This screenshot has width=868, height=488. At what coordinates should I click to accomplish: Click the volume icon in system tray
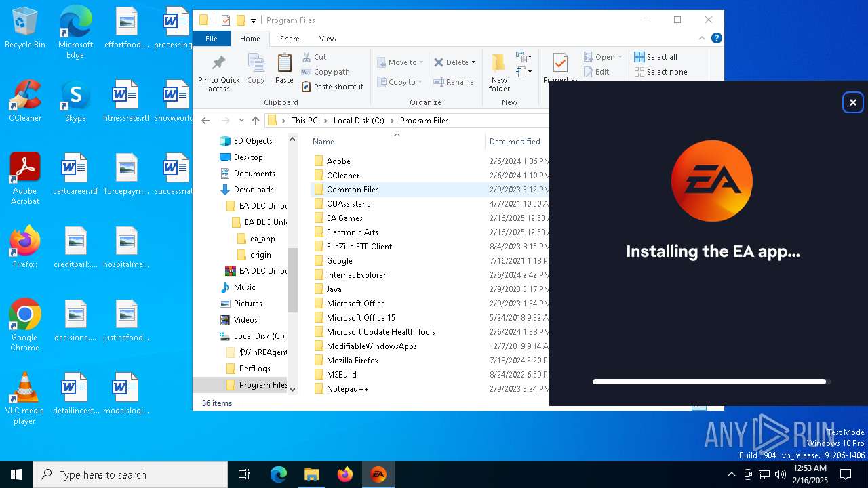781,474
